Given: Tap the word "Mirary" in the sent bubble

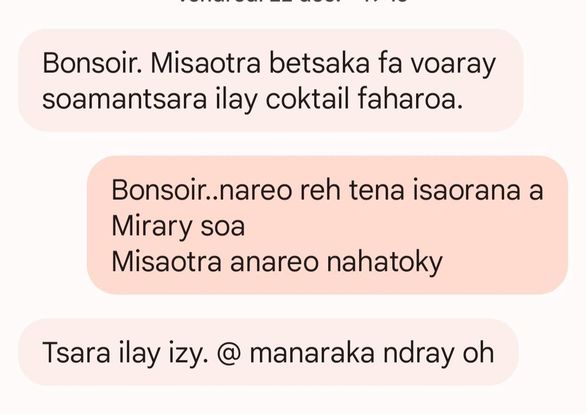Looking at the screenshot, I should pyautogui.click(x=152, y=227).
